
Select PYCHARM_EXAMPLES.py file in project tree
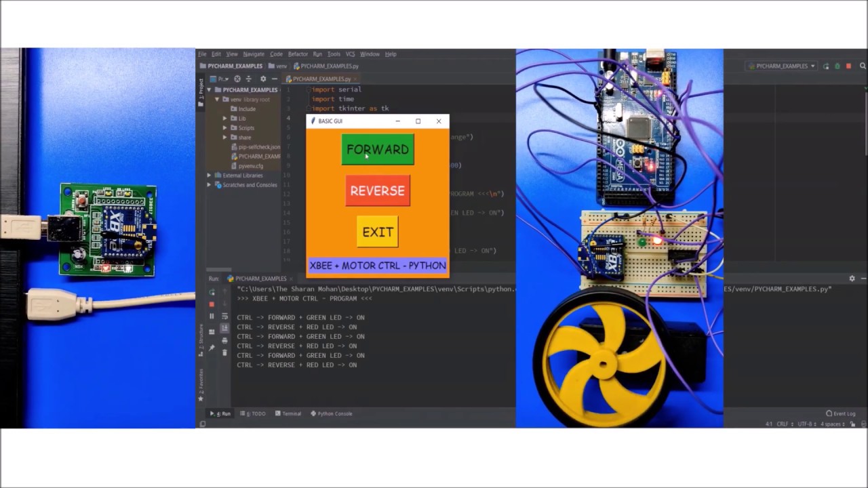pyautogui.click(x=255, y=156)
